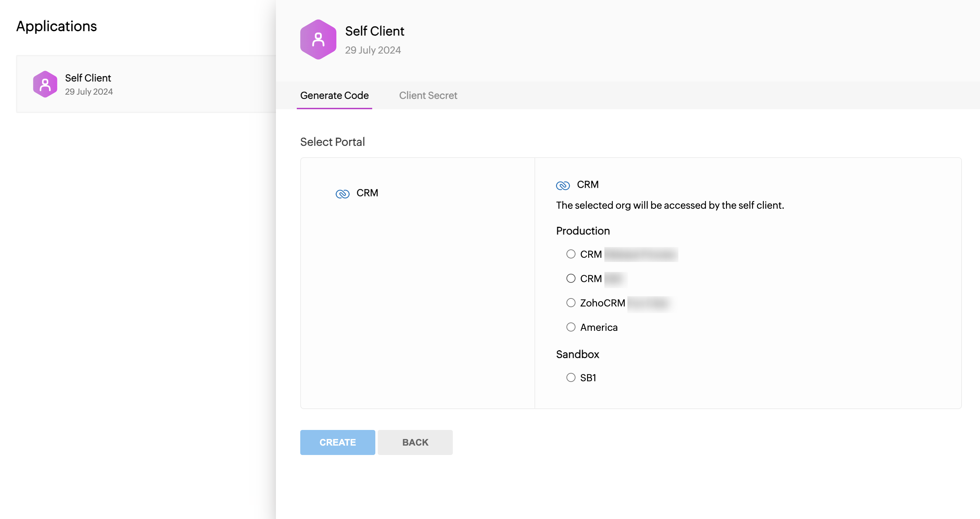Select CRM service in portal list
This screenshot has width=980, height=519.
[367, 193]
